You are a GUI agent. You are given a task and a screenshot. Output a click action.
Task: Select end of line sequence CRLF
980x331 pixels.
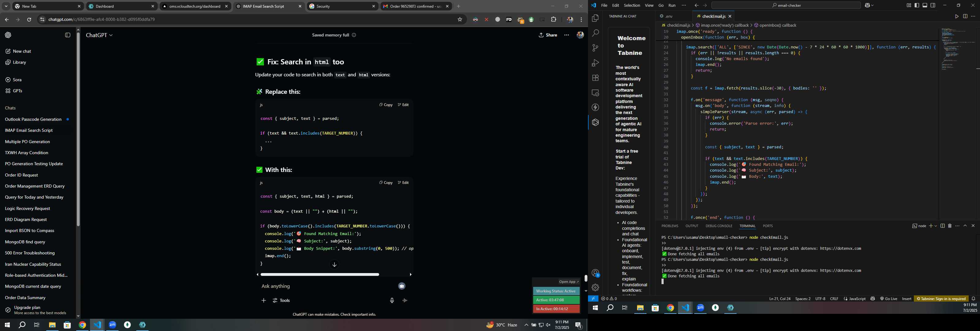point(834,299)
